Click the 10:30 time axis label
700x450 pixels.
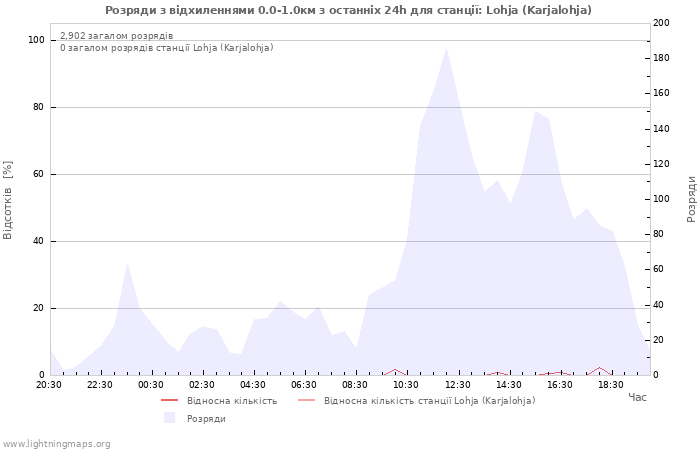(406, 385)
